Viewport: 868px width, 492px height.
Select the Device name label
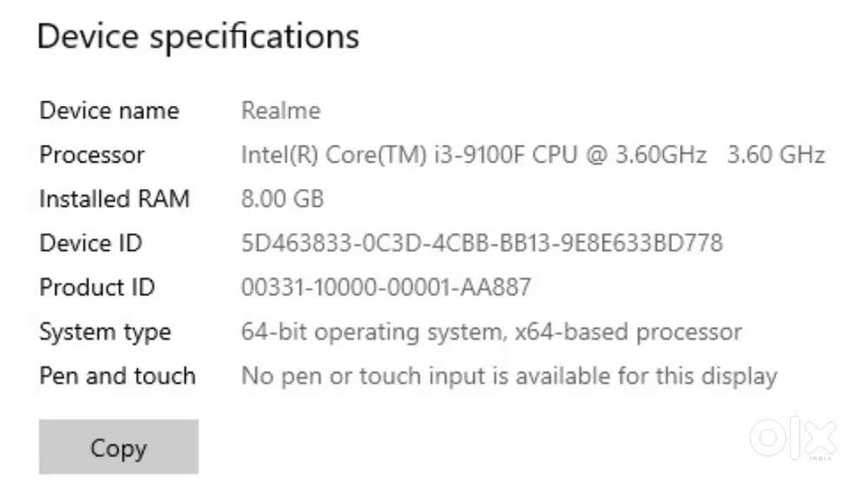pyautogui.click(x=109, y=111)
